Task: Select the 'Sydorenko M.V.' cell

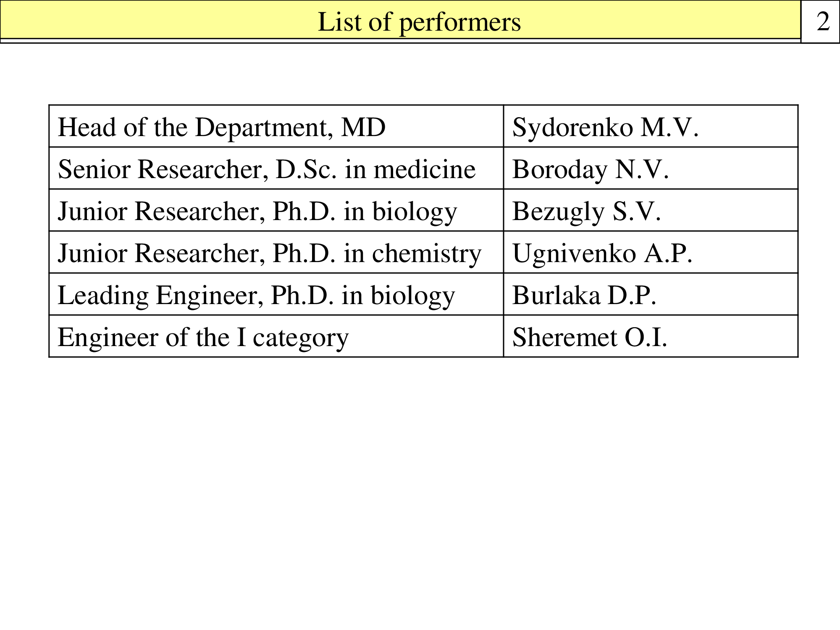Action: 651,126
